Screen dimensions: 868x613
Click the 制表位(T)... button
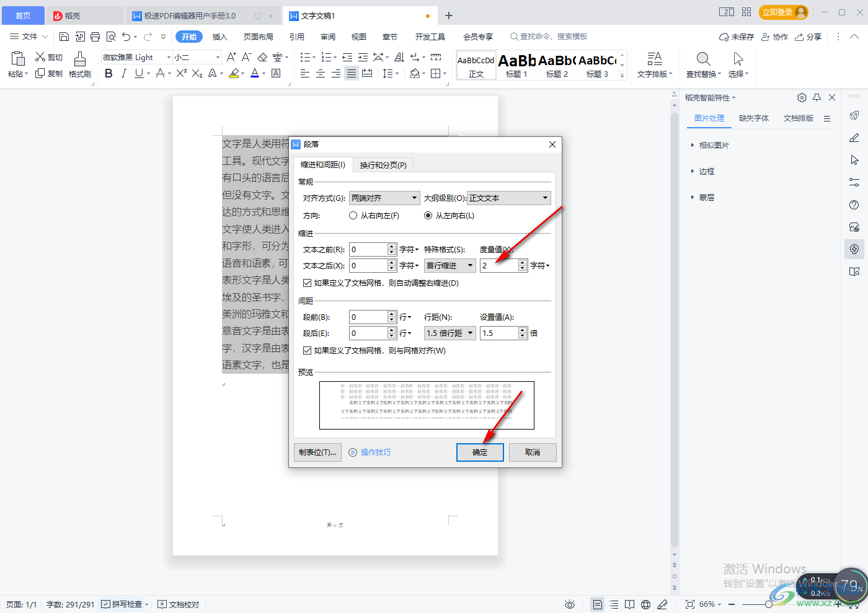(317, 452)
